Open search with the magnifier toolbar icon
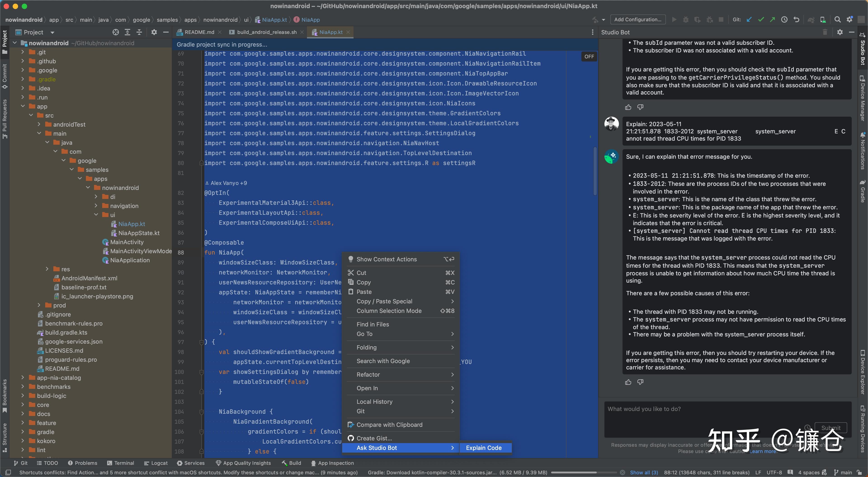 pyautogui.click(x=838, y=19)
